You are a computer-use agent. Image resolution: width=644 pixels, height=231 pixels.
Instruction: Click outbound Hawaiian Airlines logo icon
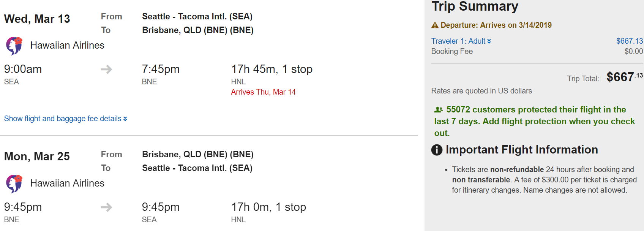(14, 46)
